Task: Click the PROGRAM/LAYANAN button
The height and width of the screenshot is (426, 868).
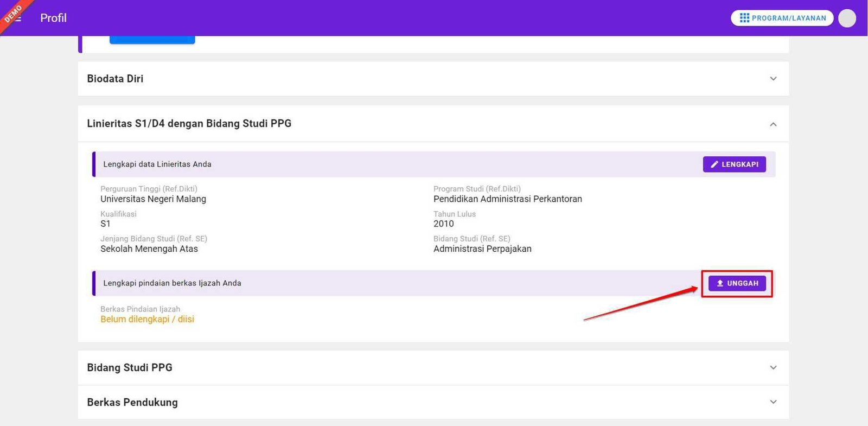Action: click(x=782, y=18)
